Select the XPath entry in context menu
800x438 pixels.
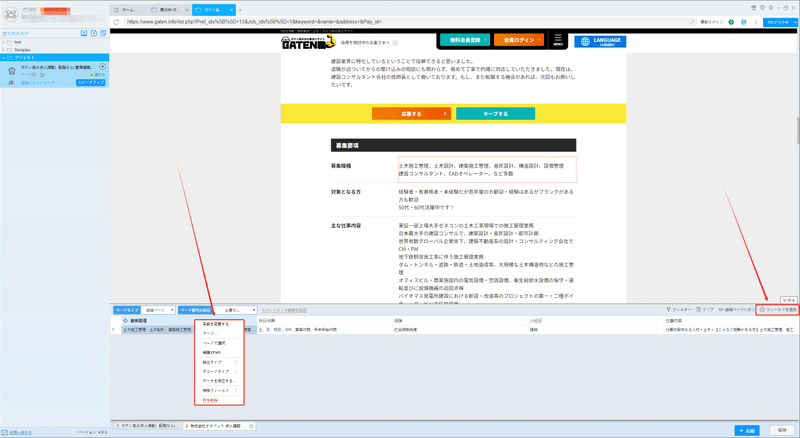click(x=219, y=352)
